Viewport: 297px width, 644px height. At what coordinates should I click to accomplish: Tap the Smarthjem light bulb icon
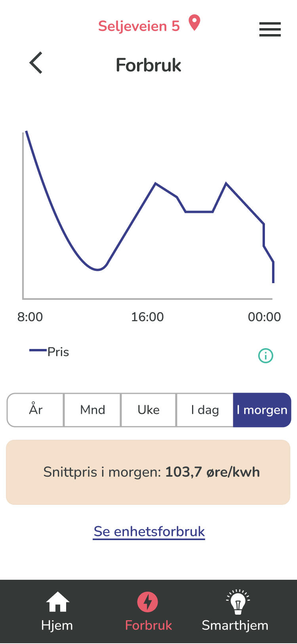[x=238, y=602]
